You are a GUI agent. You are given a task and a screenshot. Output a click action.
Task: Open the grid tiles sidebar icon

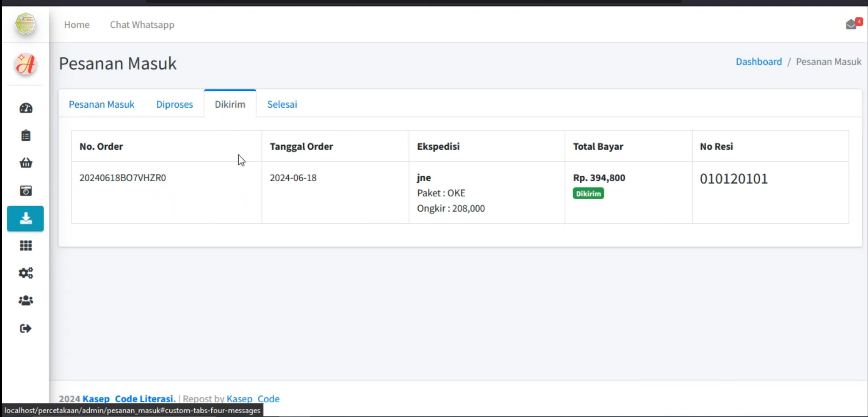click(x=26, y=246)
